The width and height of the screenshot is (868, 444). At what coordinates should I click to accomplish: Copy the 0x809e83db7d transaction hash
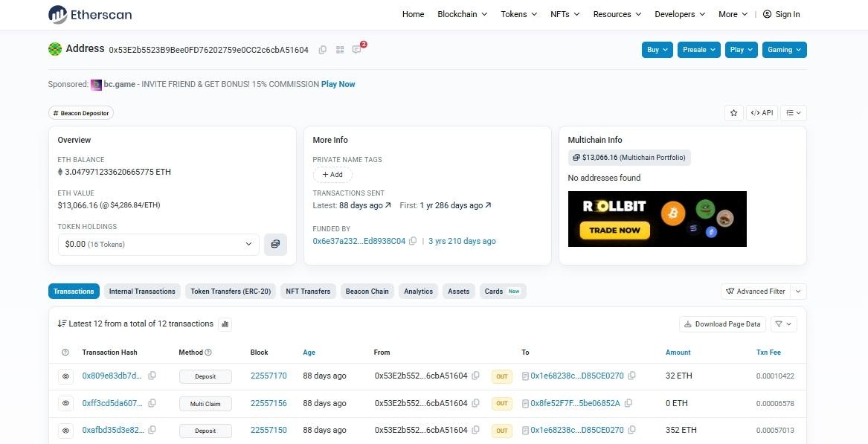pos(152,376)
